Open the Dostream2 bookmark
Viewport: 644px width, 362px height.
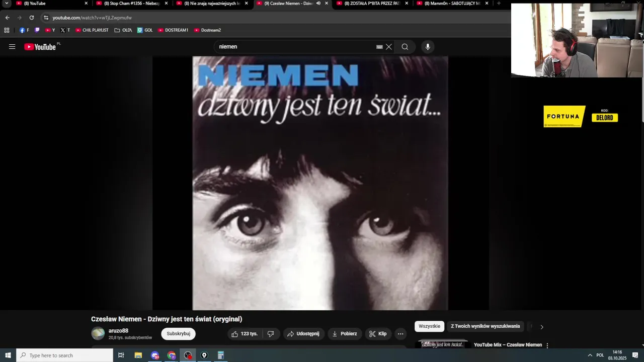207,30
